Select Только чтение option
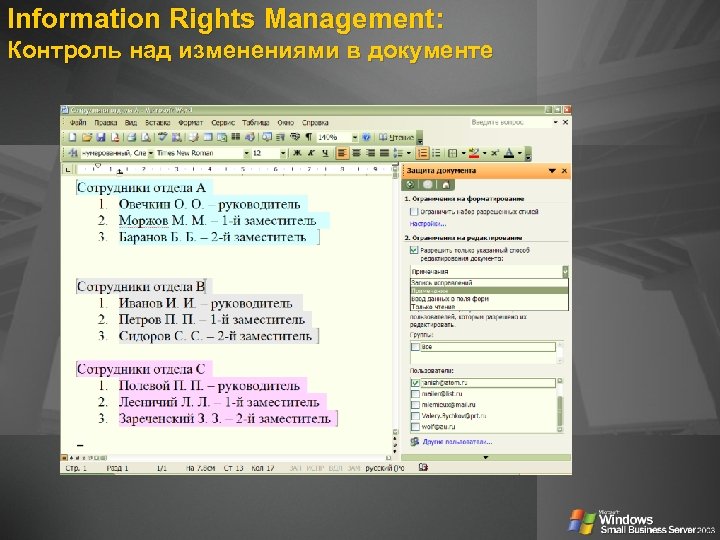 coord(489,307)
